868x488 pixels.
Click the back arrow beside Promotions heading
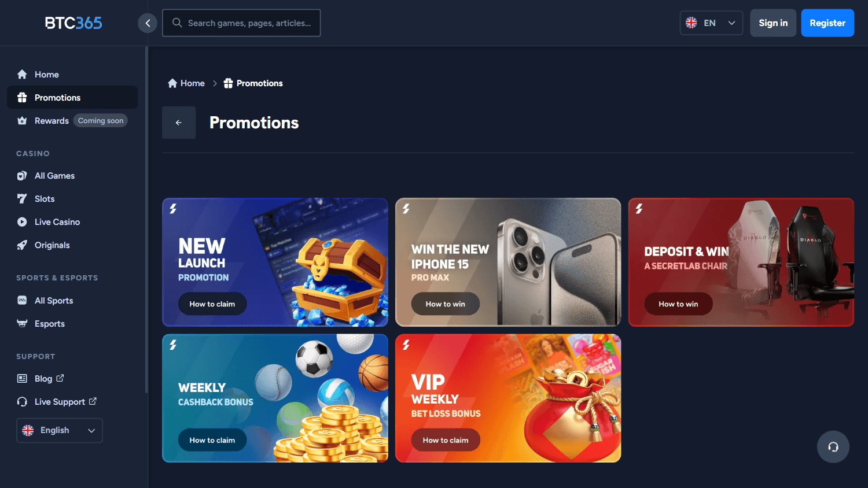[x=179, y=123]
